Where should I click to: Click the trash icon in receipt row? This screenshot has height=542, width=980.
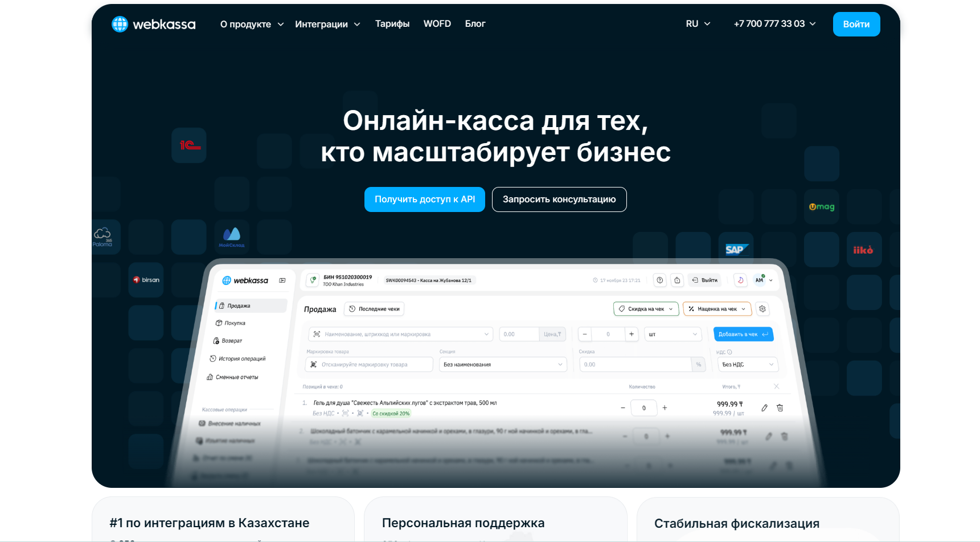pos(780,407)
